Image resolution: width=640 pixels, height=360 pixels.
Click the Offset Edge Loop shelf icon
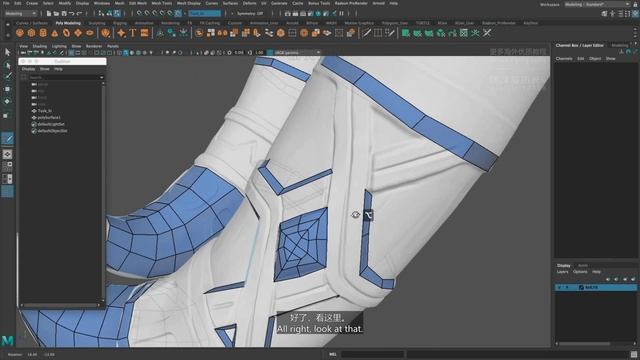[x=390, y=33]
